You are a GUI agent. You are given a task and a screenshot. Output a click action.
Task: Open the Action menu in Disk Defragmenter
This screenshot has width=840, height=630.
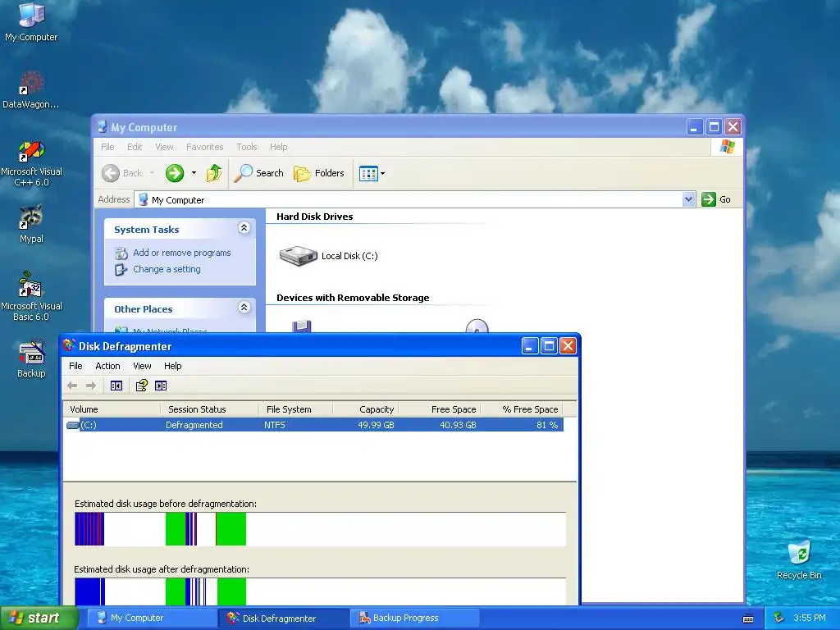pyautogui.click(x=107, y=366)
